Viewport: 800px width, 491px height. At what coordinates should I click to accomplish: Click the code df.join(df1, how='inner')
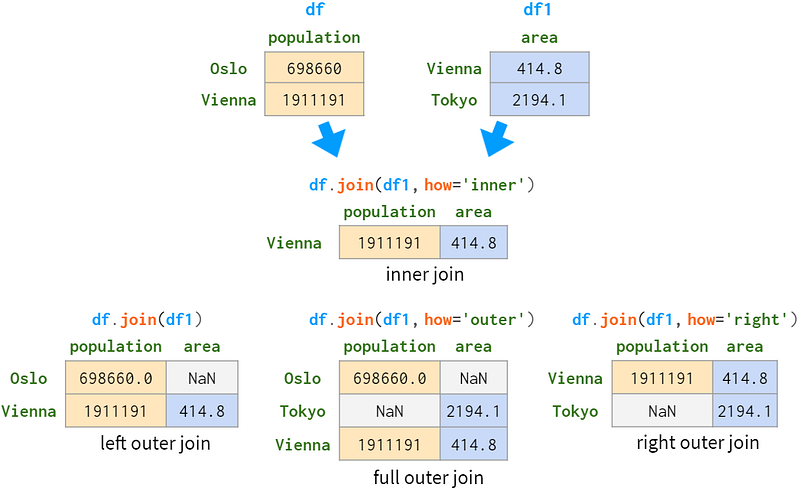click(x=421, y=185)
